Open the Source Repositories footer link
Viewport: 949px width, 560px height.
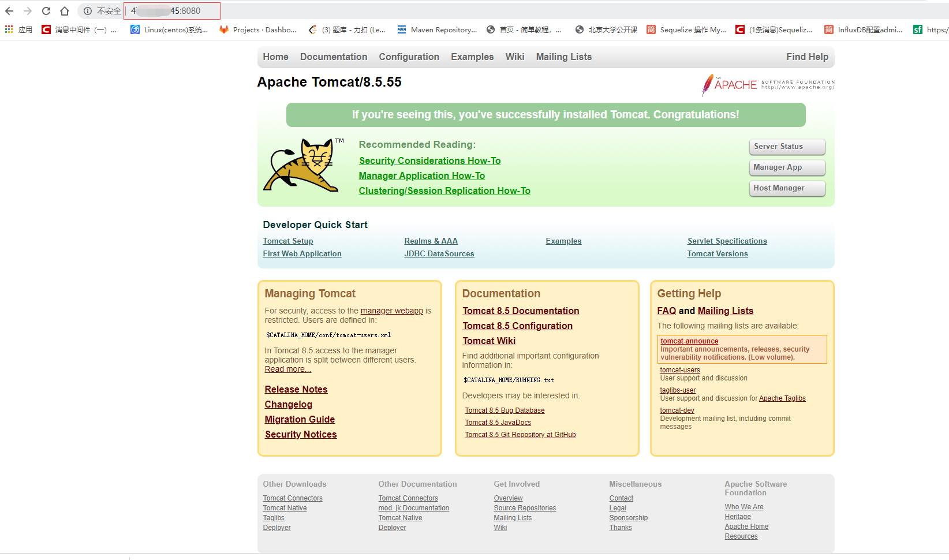[525, 508]
